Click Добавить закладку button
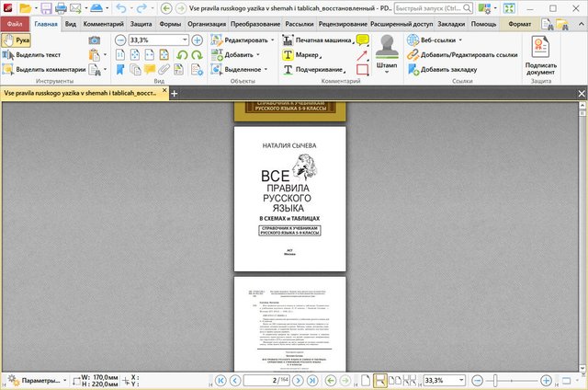 pos(445,69)
